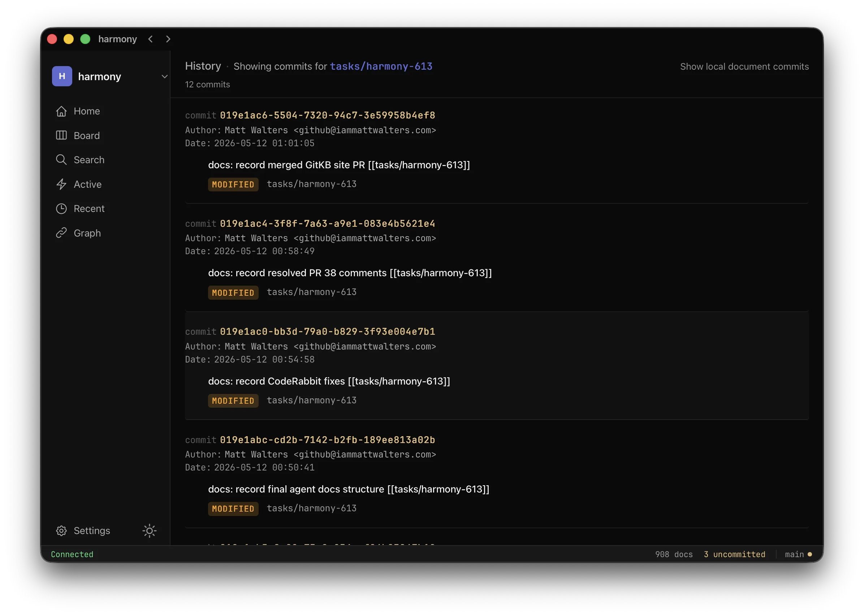The height and width of the screenshot is (616, 864).
Task: Click the yellow main branch status dot
Action: pos(809,554)
